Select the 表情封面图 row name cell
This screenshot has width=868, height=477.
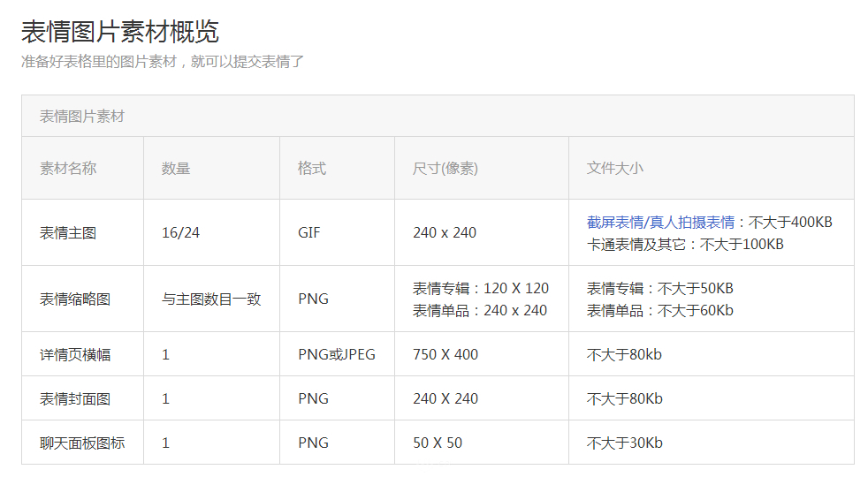coord(82,399)
